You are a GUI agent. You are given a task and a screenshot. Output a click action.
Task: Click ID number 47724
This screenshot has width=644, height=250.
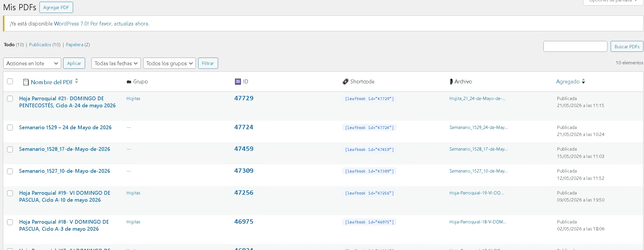(x=244, y=127)
